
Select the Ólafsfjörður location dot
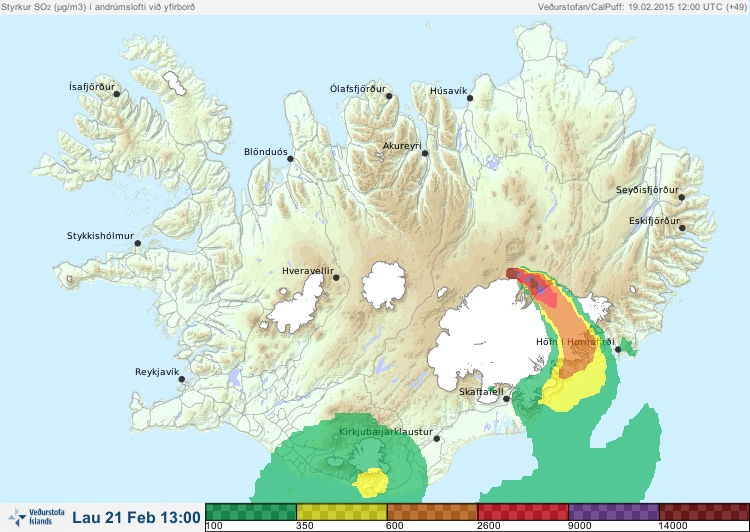pos(389,96)
